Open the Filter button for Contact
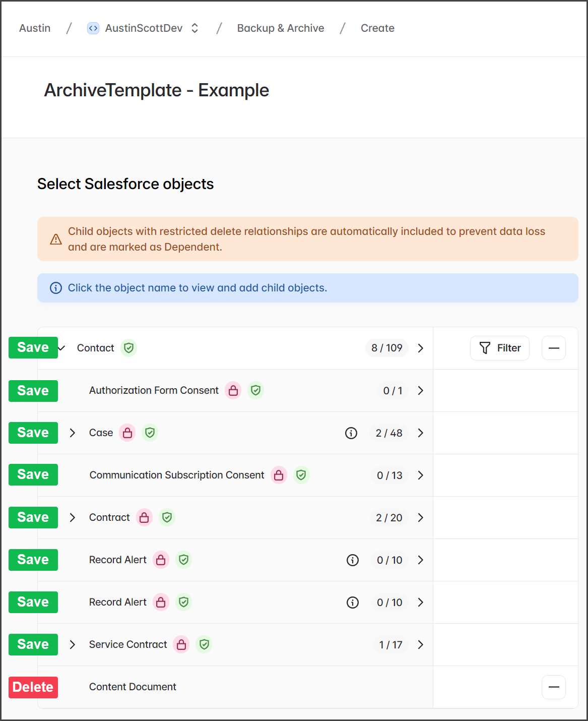Image resolution: width=588 pixels, height=721 pixels. click(499, 348)
